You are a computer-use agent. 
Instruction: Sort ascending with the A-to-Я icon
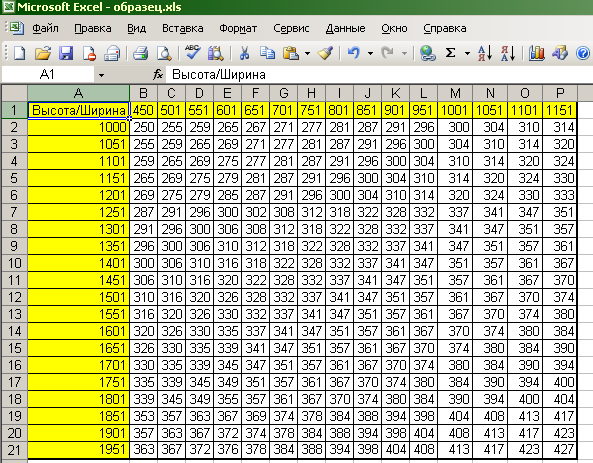484,53
